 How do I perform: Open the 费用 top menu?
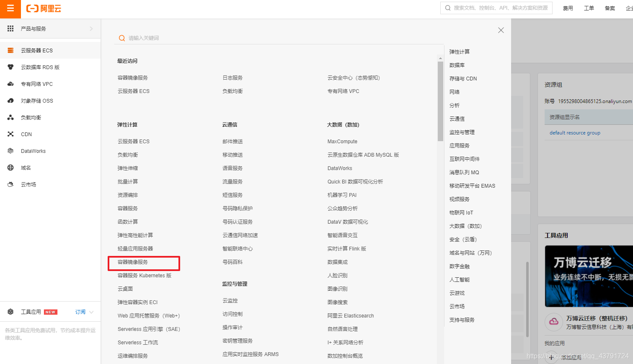click(x=568, y=8)
